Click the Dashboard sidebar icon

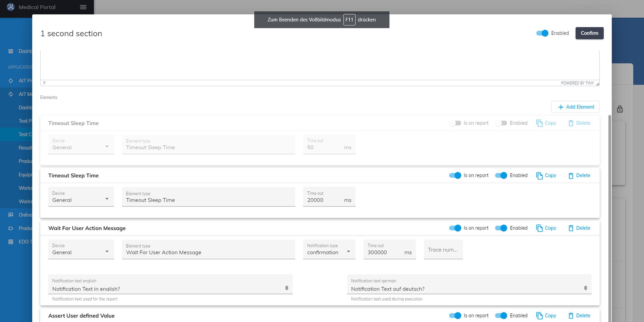pyautogui.click(x=11, y=51)
